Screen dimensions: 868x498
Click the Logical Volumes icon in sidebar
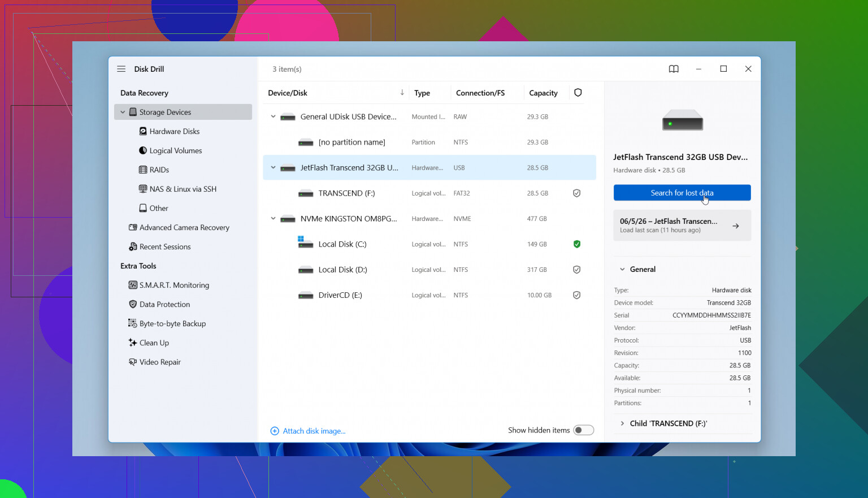[x=143, y=150]
